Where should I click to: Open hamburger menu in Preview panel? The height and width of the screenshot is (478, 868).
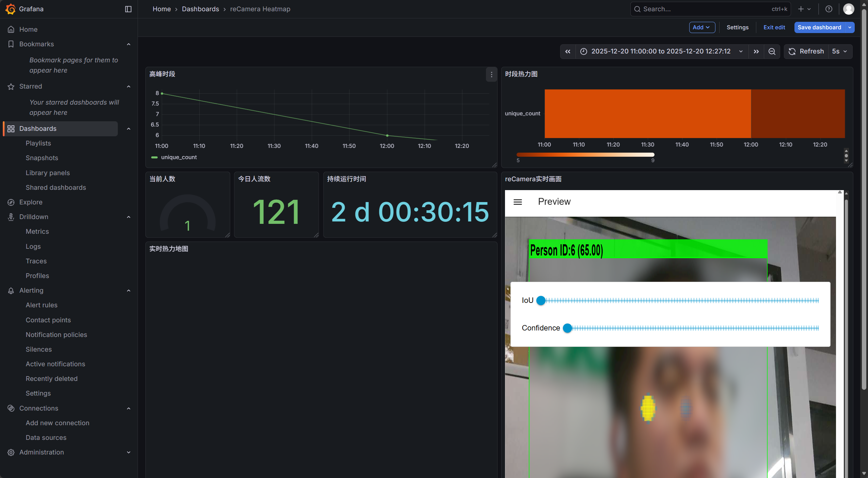click(518, 202)
